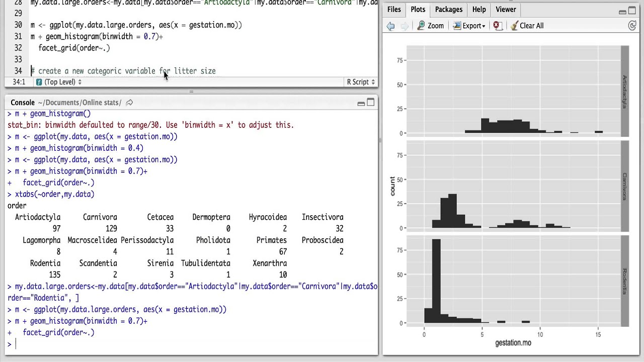Click the xtabs(~order,my.data) console command
The height and width of the screenshot is (362, 644).
54,194
